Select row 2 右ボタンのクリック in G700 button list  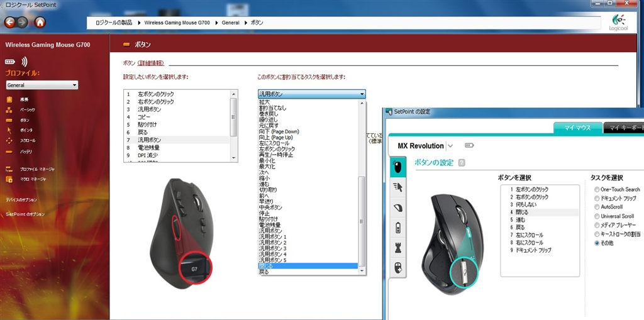pos(177,101)
